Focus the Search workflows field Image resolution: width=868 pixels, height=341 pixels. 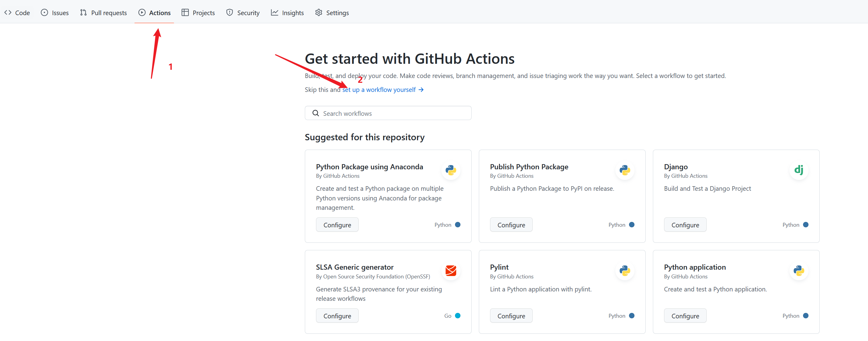(x=394, y=113)
